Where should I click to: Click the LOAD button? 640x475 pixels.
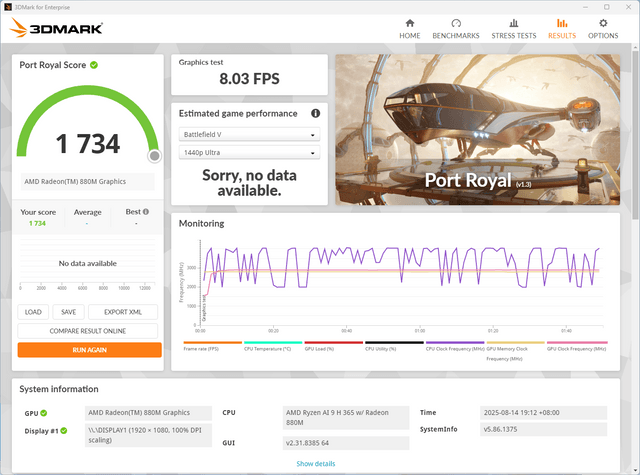[33, 312]
